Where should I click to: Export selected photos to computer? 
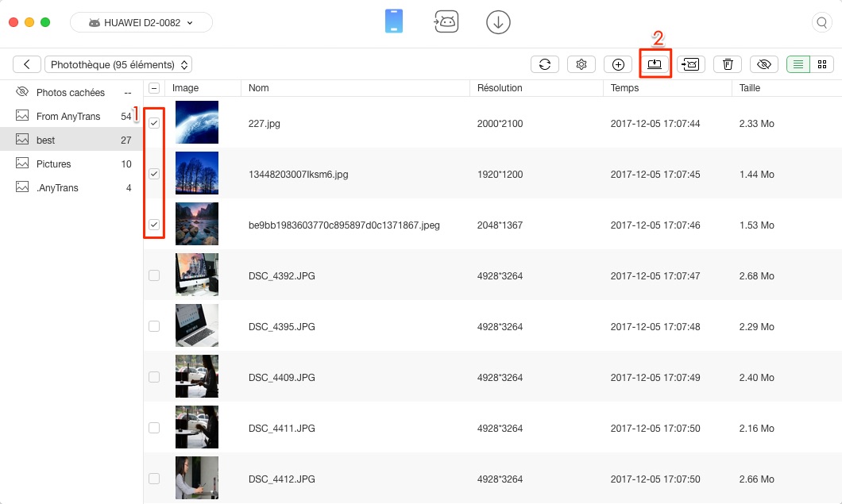655,64
